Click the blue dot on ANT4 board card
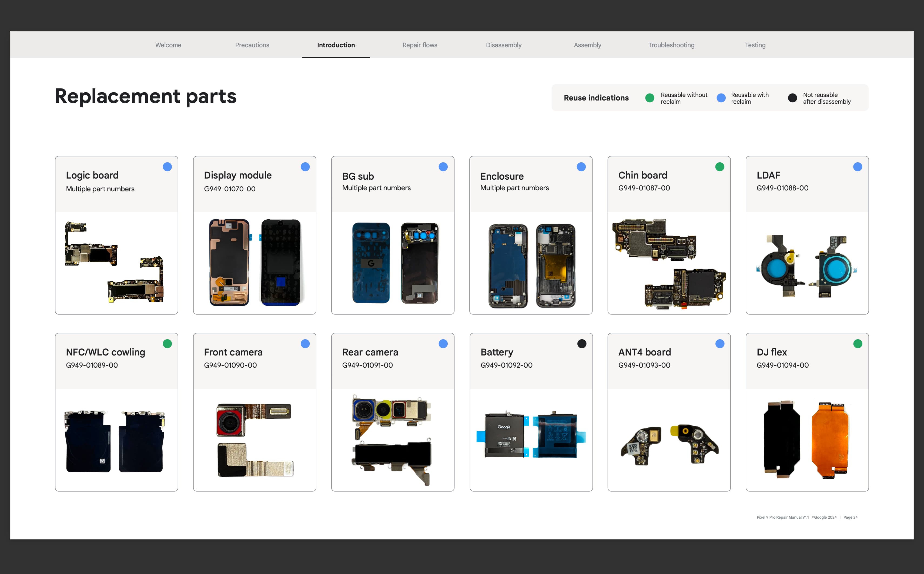Image resolution: width=924 pixels, height=574 pixels. [x=719, y=344]
